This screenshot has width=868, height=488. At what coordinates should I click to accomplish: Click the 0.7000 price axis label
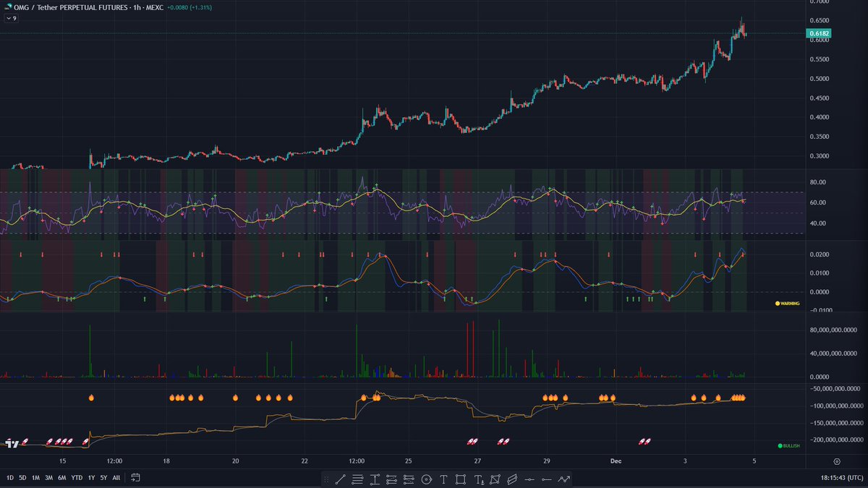(818, 2)
